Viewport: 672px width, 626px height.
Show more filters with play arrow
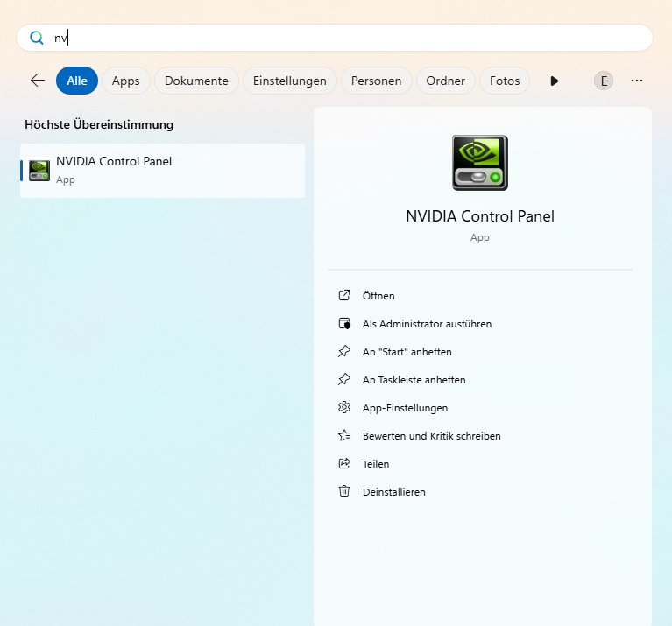pyautogui.click(x=554, y=81)
